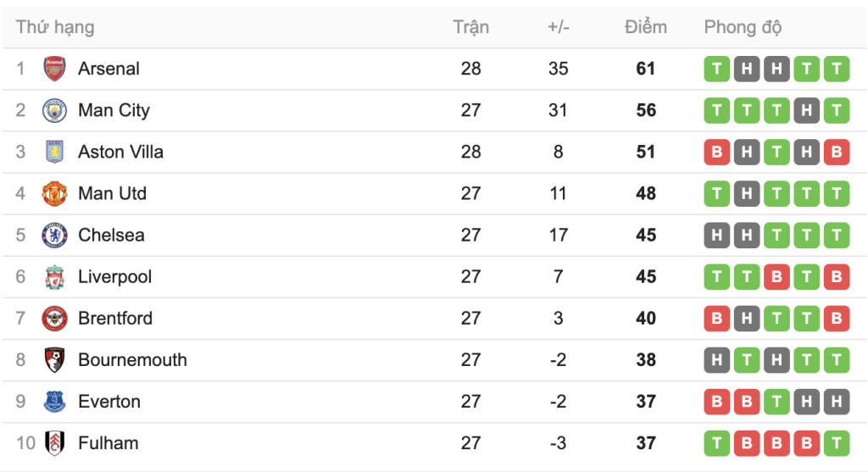This screenshot has height=472, width=868.
Task: Click the Man Utd club crest
Action: (54, 193)
